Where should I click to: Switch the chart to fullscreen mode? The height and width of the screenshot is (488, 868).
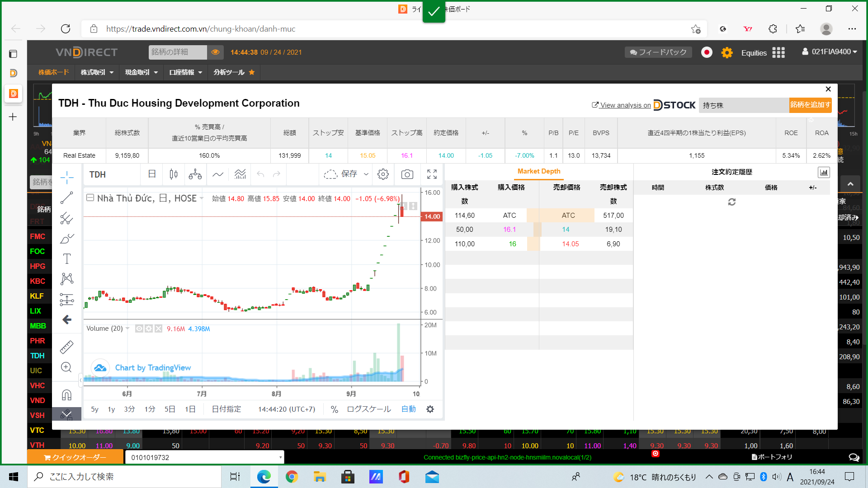(432, 174)
